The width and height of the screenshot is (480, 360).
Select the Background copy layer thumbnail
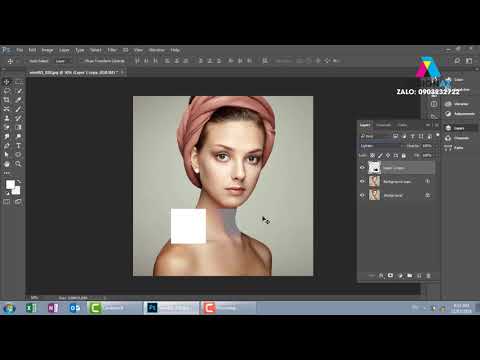(x=374, y=181)
